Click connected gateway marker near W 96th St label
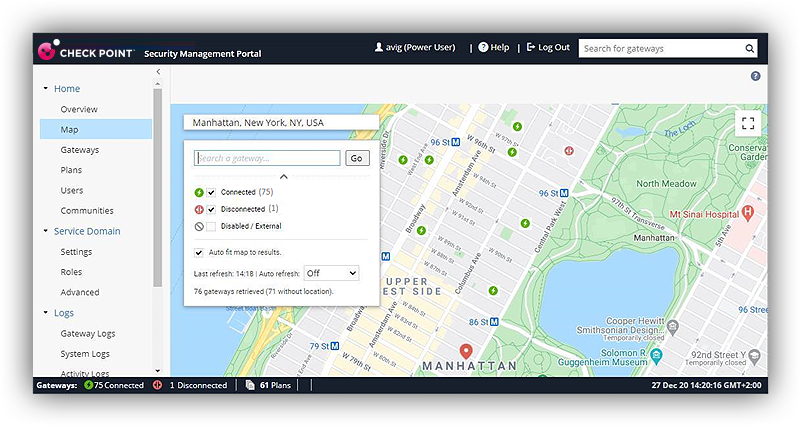800x426 pixels. pyautogui.click(x=512, y=152)
